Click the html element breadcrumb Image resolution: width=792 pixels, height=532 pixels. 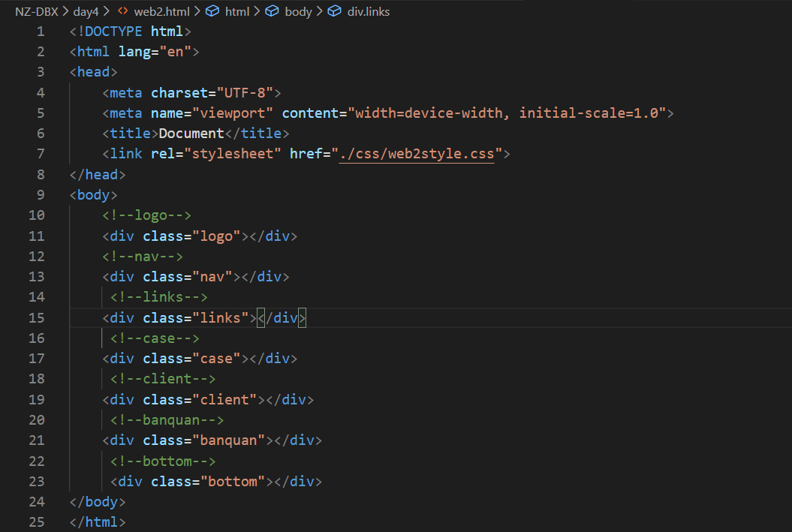237,11
